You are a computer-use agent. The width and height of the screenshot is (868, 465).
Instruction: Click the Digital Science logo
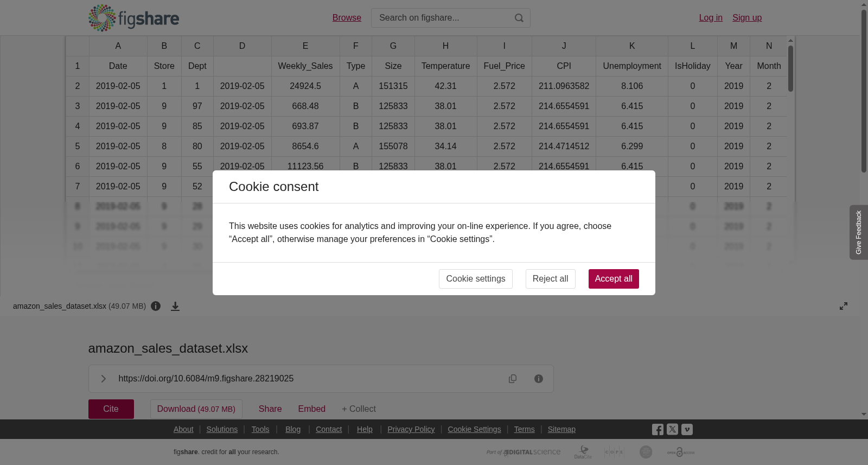524,452
